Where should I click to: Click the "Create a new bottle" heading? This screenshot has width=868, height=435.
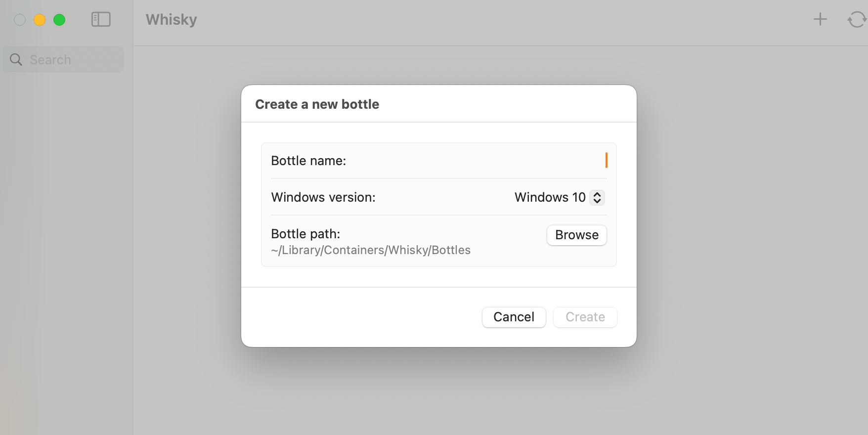click(317, 104)
